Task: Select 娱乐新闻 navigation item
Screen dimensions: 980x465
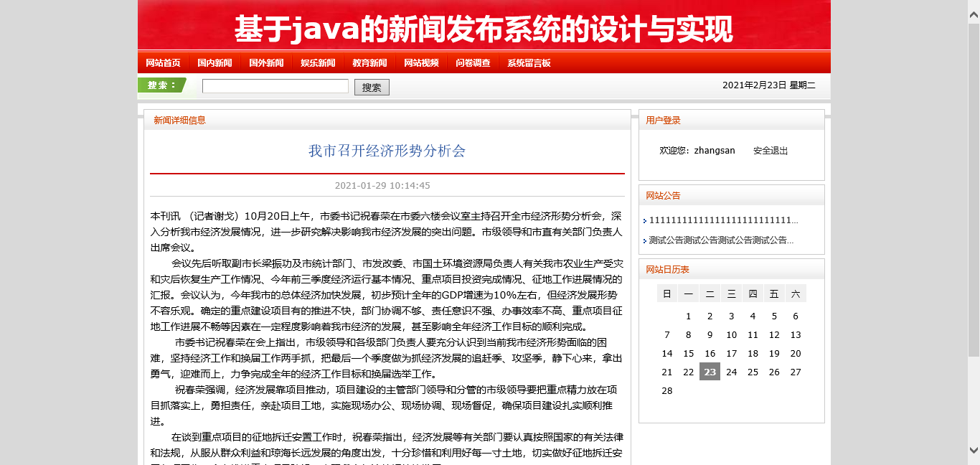Action: (318, 63)
